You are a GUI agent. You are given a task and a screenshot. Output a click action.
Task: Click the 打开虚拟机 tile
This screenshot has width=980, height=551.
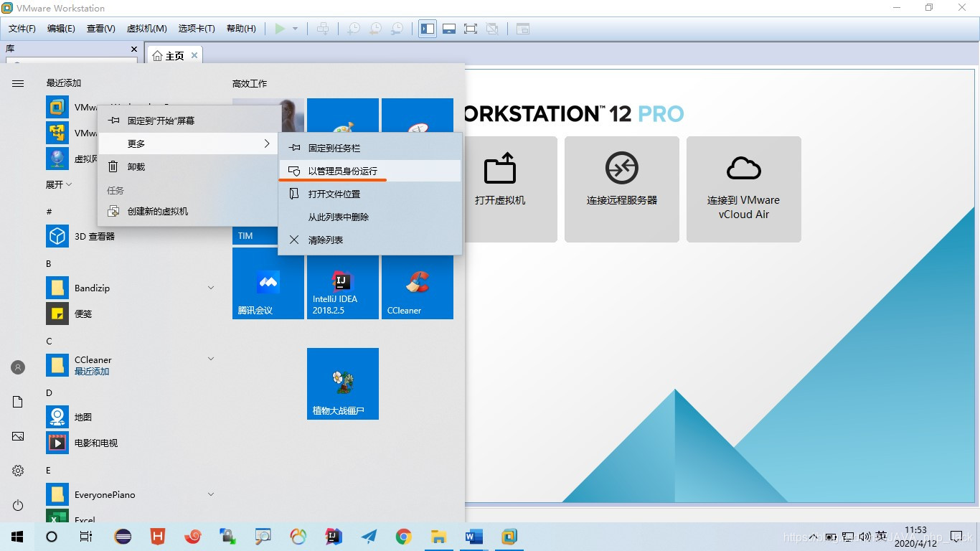[500, 189]
